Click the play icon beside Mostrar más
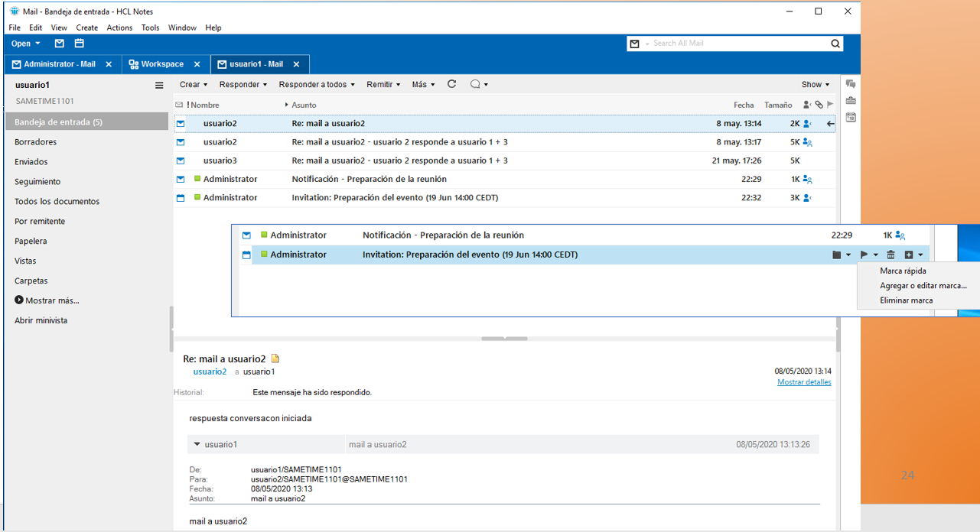 (x=19, y=300)
